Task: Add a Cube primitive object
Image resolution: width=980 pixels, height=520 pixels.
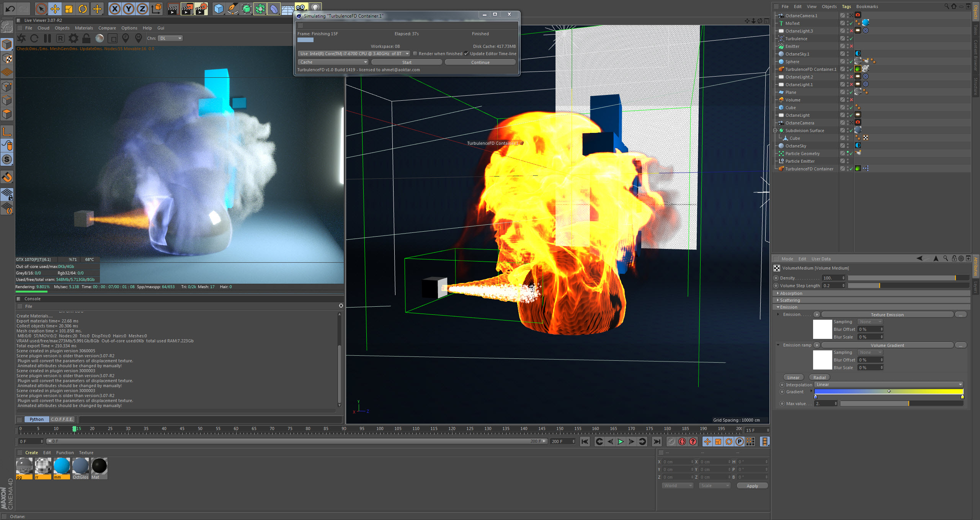Action: pos(219,8)
